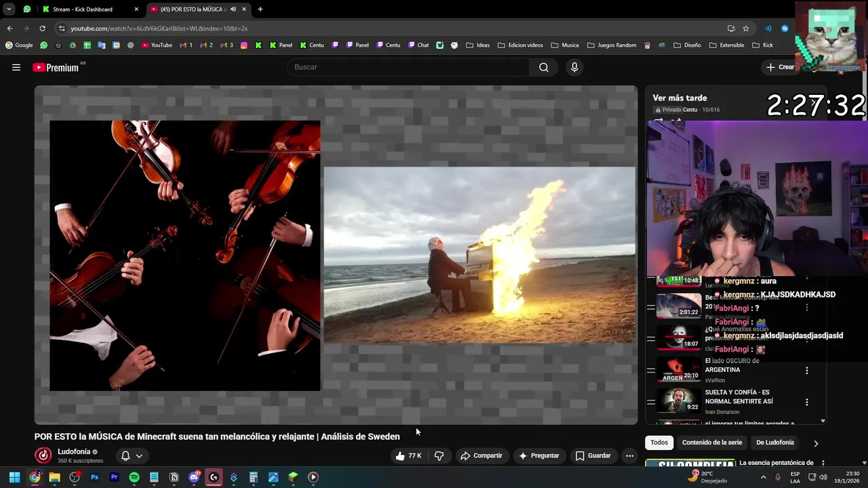Viewport: 868px width, 488px height.
Task: Go back in browser
Action: 9,28
